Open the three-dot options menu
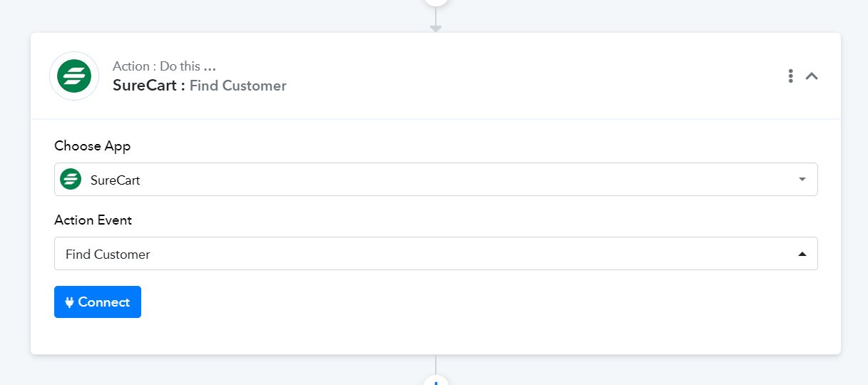 coord(790,76)
